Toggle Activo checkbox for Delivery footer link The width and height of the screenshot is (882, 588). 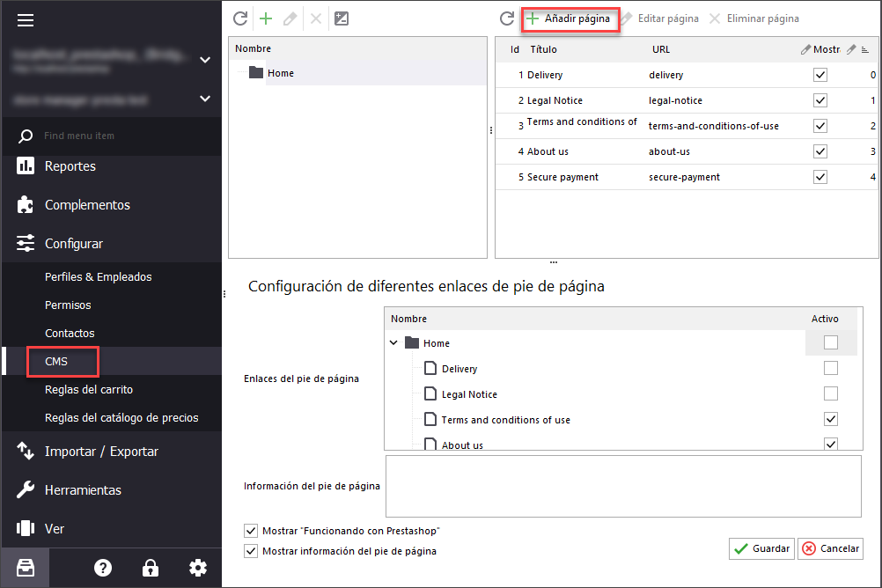(x=831, y=368)
